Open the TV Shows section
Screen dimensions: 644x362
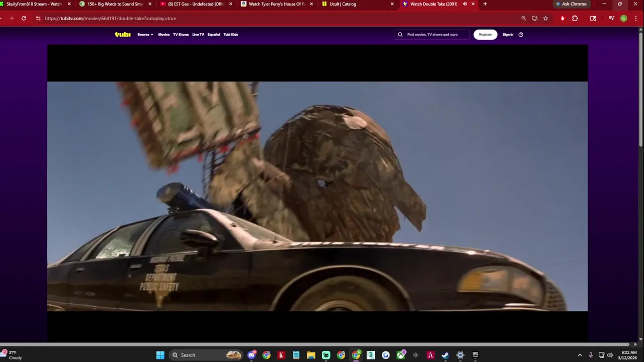tap(181, 35)
